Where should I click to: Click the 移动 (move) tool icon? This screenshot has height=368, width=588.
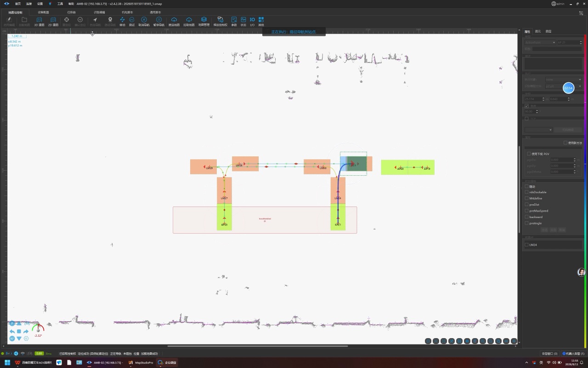[122, 22]
